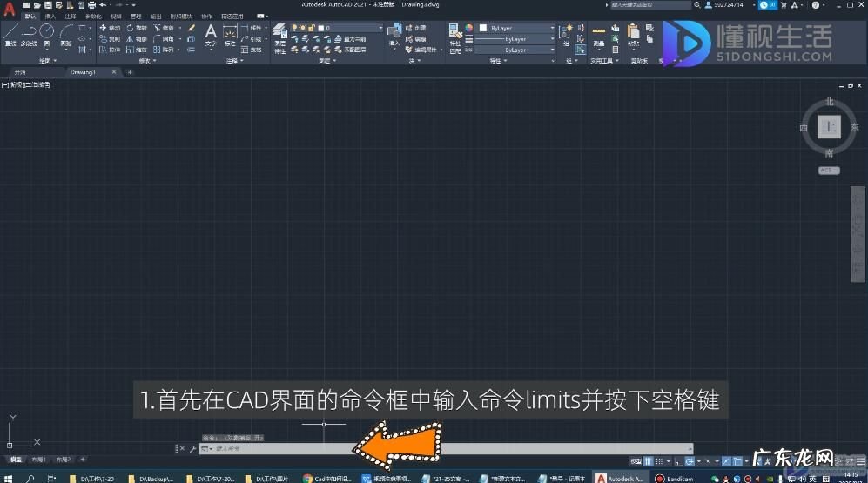Open Bandicam from the Windows taskbar
This screenshot has width=868, height=483.
[674, 479]
